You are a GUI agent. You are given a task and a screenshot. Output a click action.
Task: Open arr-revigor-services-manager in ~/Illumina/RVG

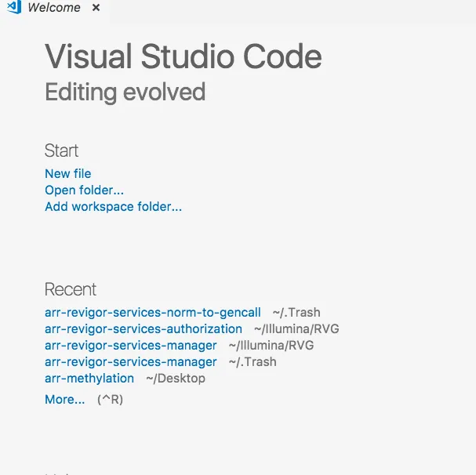pos(130,345)
